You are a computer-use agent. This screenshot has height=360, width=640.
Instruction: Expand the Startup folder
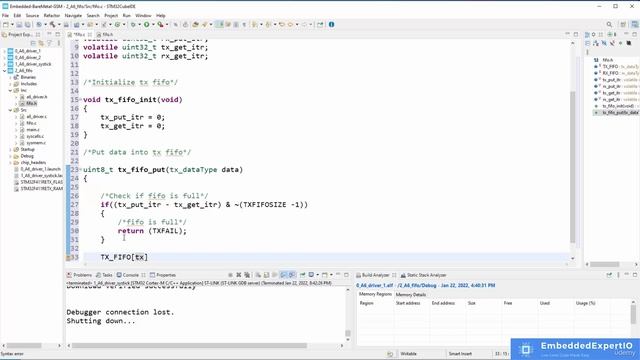pyautogui.click(x=10, y=149)
